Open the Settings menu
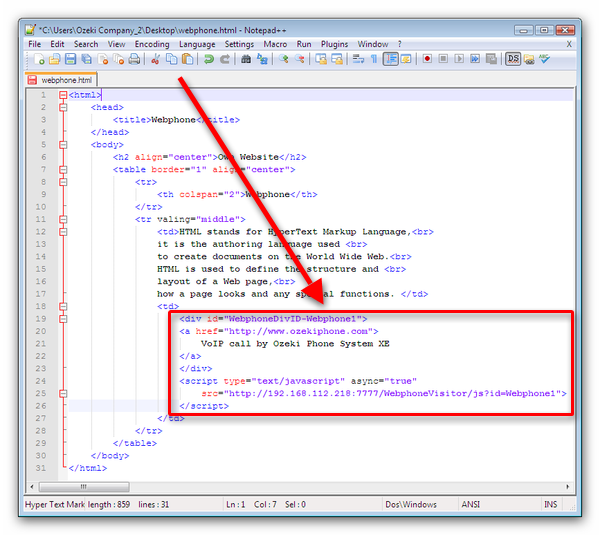Image resolution: width=600 pixels, height=535 pixels. 239,44
